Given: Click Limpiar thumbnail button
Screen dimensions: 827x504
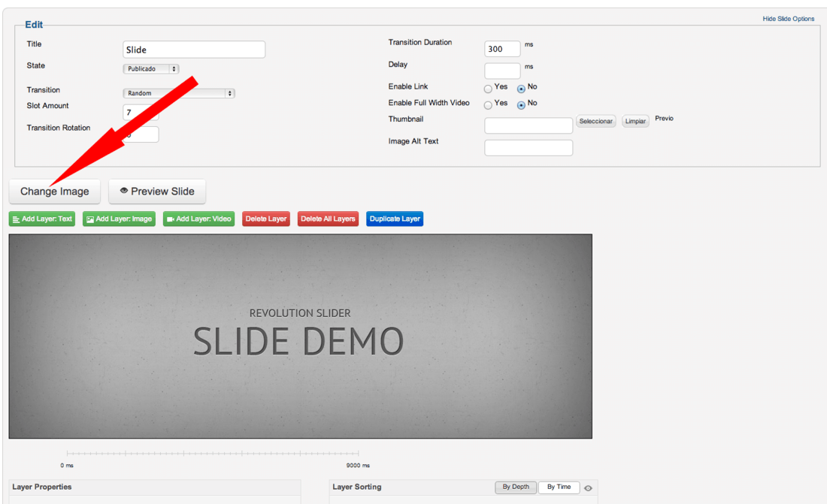Looking at the screenshot, I should [635, 121].
